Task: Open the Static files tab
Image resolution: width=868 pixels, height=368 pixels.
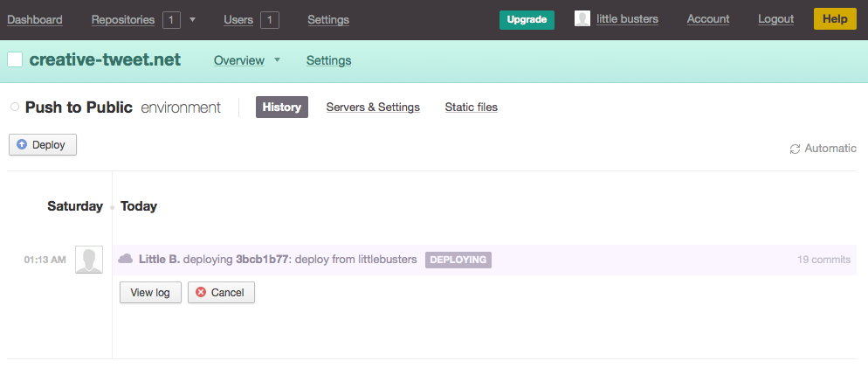Action: point(471,107)
